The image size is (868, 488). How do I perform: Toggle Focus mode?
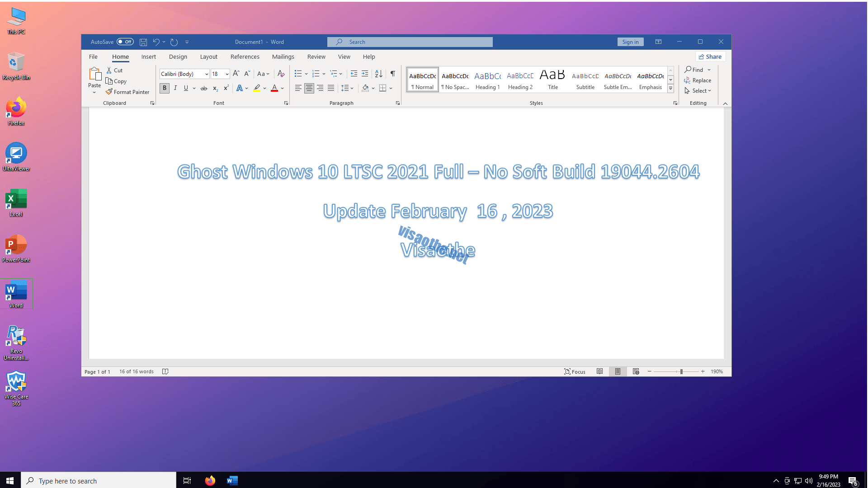(575, 371)
